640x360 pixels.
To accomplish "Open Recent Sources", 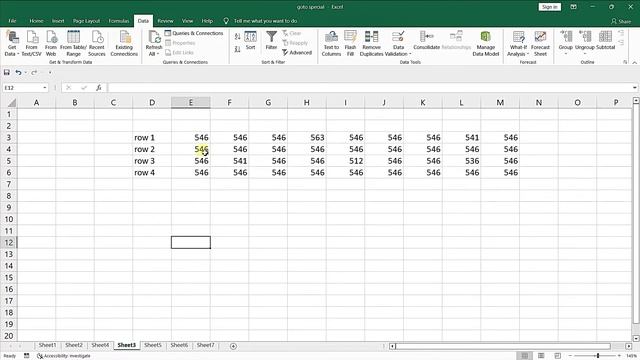I will pyautogui.click(x=97, y=43).
